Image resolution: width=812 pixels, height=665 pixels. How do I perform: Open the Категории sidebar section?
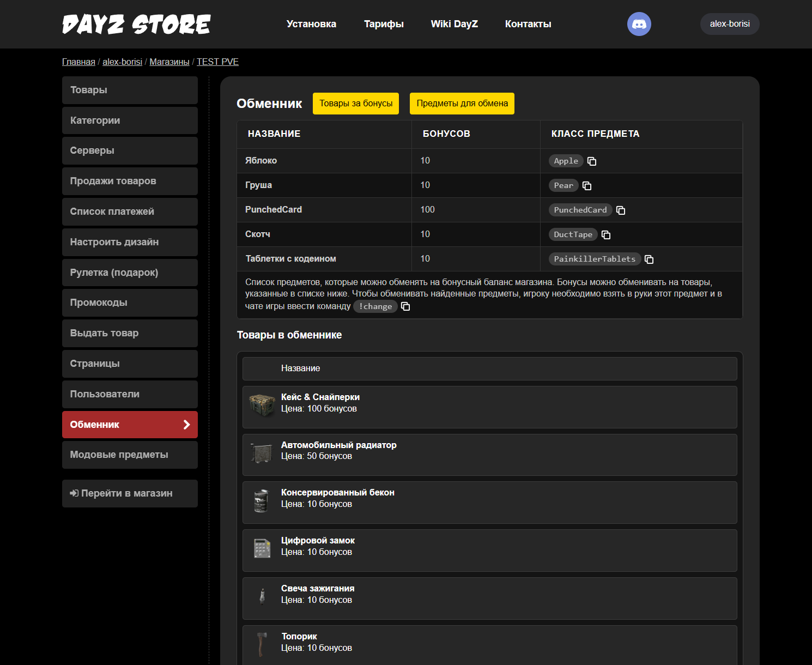coord(130,120)
